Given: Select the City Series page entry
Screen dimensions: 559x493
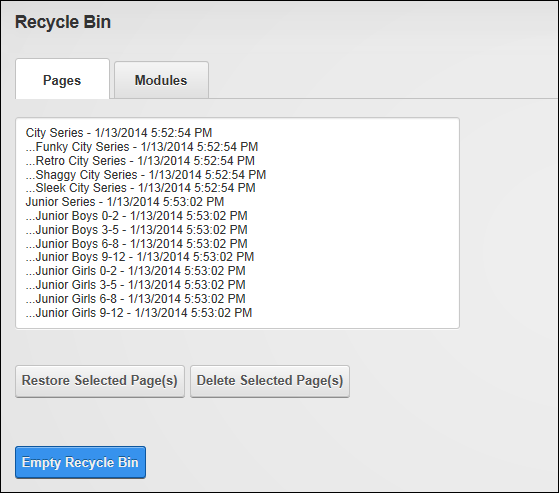Looking at the screenshot, I should [119, 133].
